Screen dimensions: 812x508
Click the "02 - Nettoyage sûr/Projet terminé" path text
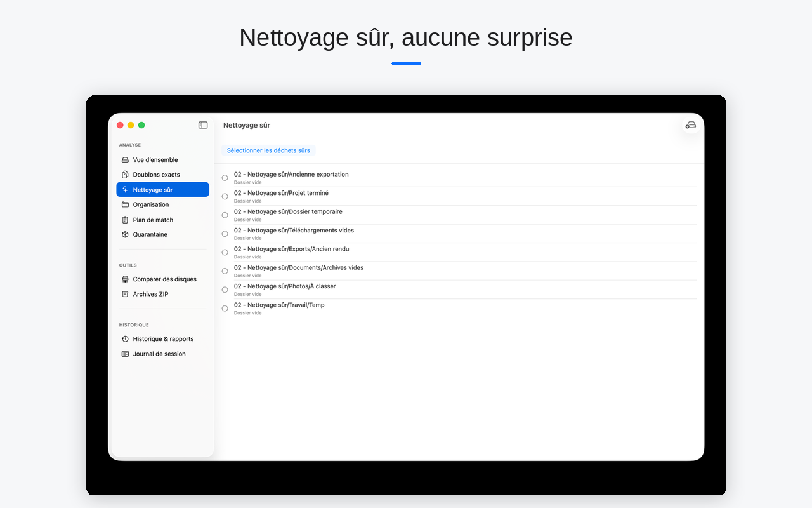(281, 193)
